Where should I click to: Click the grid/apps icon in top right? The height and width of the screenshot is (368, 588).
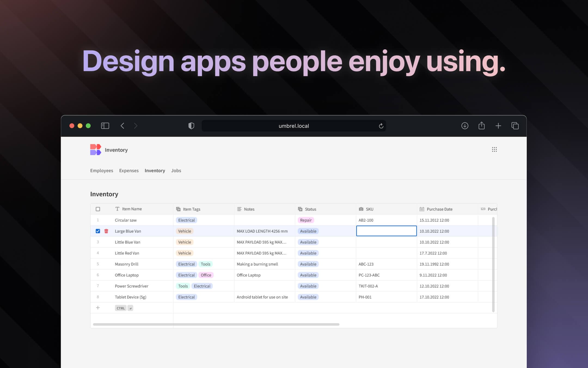[494, 149]
